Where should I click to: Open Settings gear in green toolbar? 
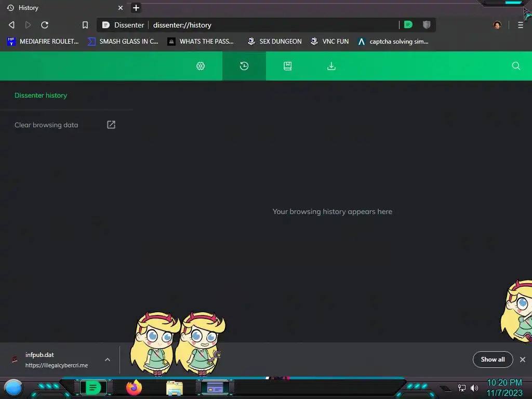click(201, 66)
